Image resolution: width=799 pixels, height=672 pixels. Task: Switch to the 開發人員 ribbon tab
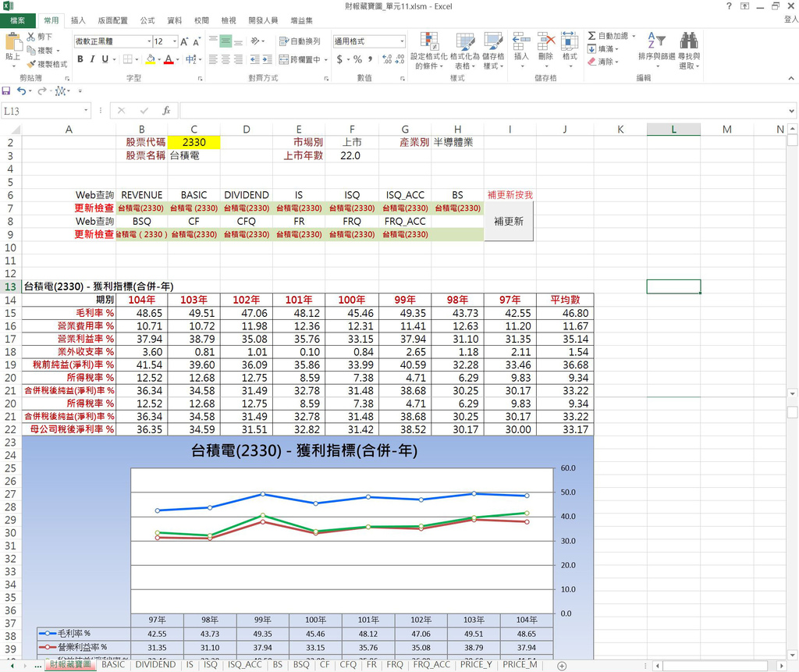coord(263,20)
